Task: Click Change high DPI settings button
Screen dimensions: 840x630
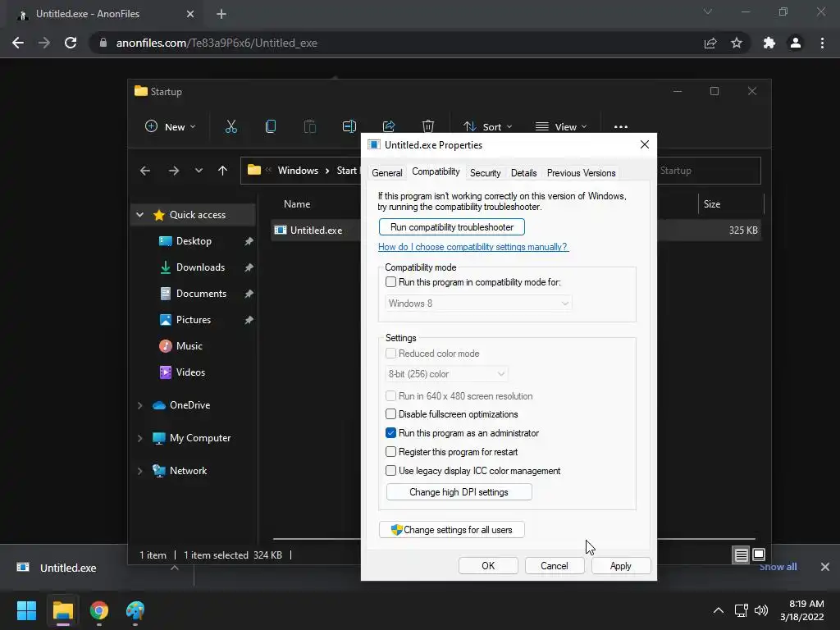Action: click(459, 492)
